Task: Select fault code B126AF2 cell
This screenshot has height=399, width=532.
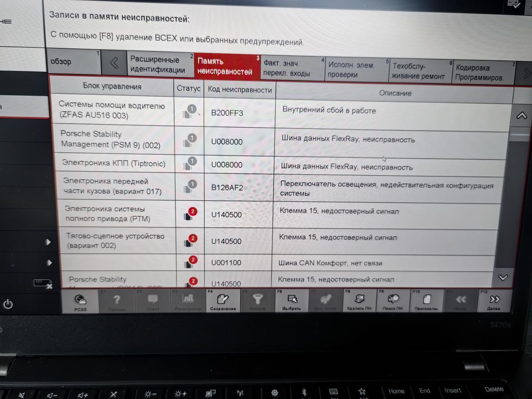Action: [227, 188]
